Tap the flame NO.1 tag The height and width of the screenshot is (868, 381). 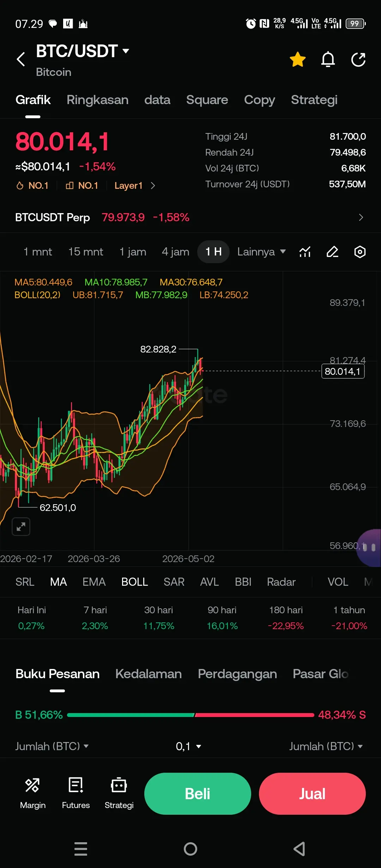point(32,186)
